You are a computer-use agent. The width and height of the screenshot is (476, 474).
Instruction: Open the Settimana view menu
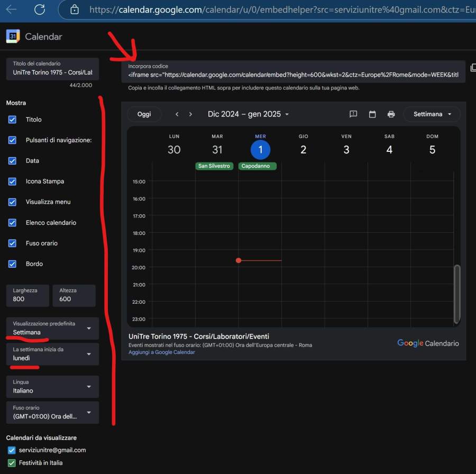click(432, 114)
